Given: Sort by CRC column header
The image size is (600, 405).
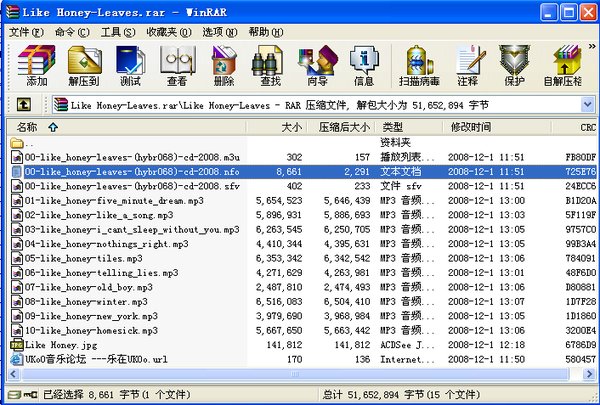Looking at the screenshot, I should pyautogui.click(x=575, y=127).
